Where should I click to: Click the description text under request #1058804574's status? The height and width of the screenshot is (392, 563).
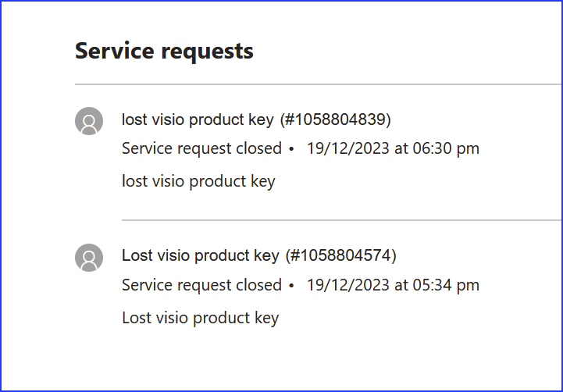click(x=201, y=318)
